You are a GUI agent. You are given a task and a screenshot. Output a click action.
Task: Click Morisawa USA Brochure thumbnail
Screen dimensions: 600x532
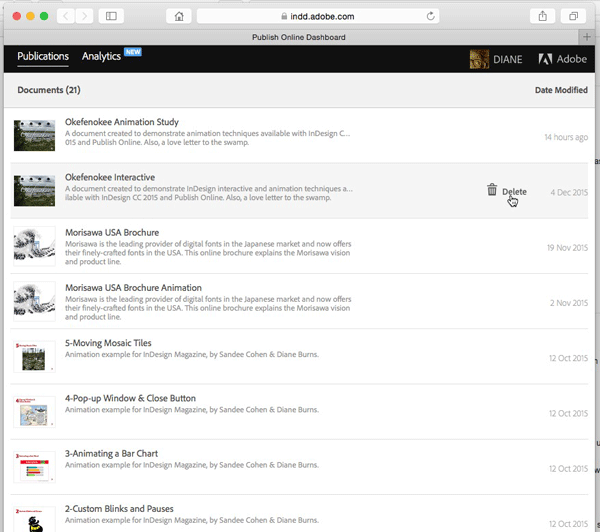point(34,246)
